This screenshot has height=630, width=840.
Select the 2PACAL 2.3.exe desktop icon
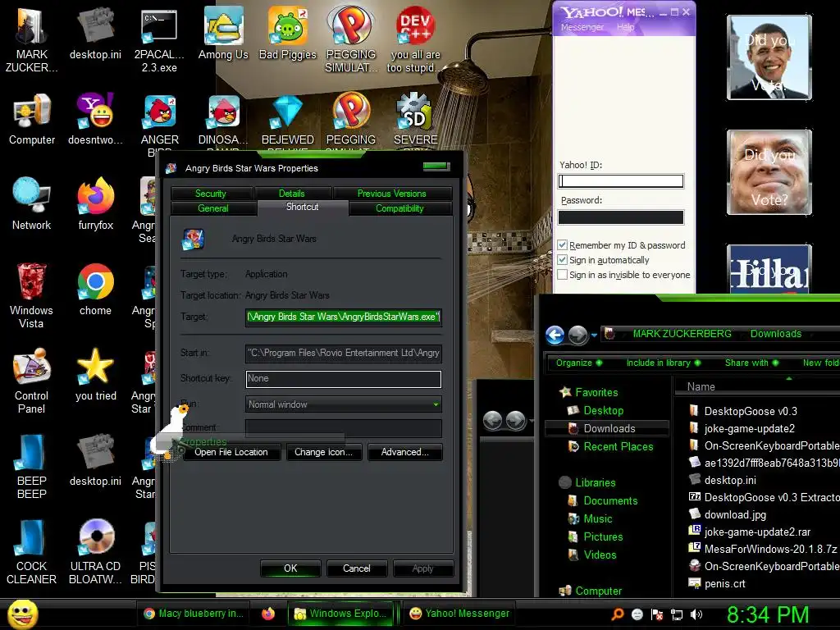click(x=159, y=39)
